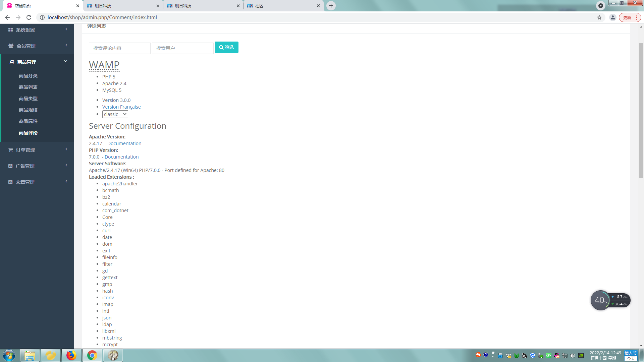Open the QQ penguin tray icon
The width and height of the screenshot is (644, 362).
(x=557, y=356)
